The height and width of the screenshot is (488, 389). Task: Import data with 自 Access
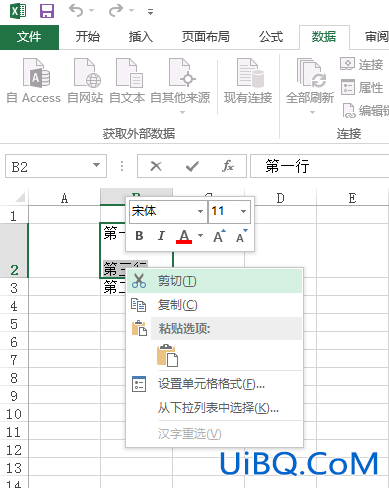point(34,81)
